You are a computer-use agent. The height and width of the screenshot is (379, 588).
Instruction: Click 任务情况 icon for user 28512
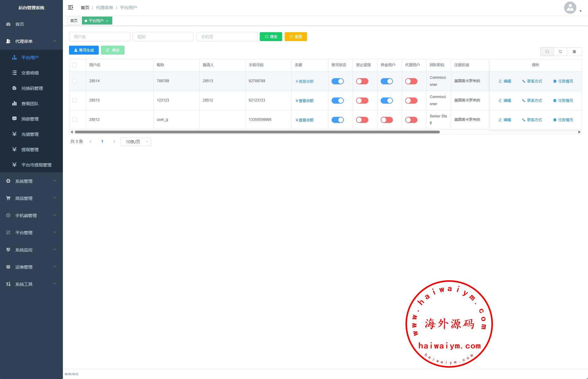[x=555, y=120]
